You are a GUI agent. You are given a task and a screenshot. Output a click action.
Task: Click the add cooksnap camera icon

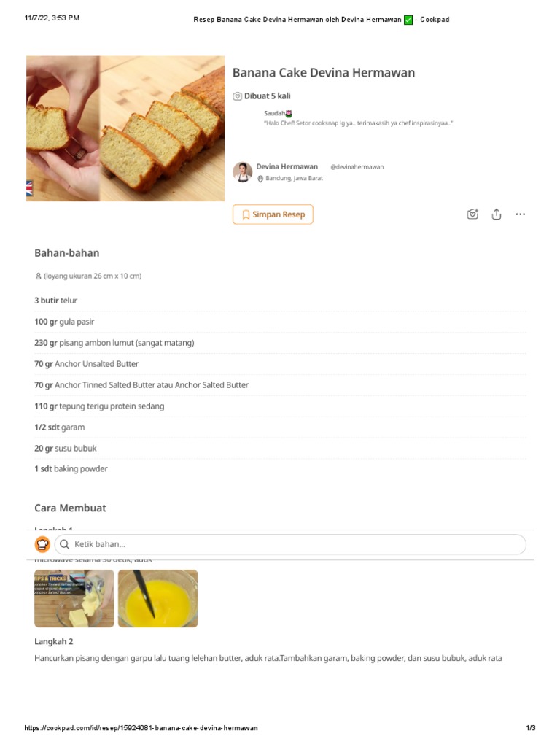pyautogui.click(x=472, y=214)
